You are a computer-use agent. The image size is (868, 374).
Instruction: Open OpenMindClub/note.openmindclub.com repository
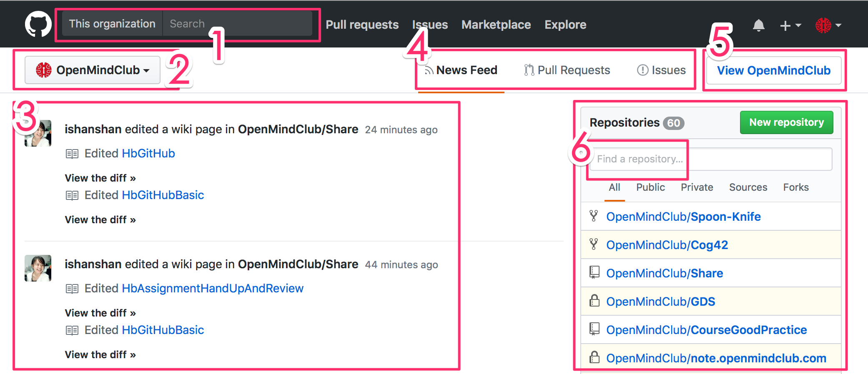716,358
